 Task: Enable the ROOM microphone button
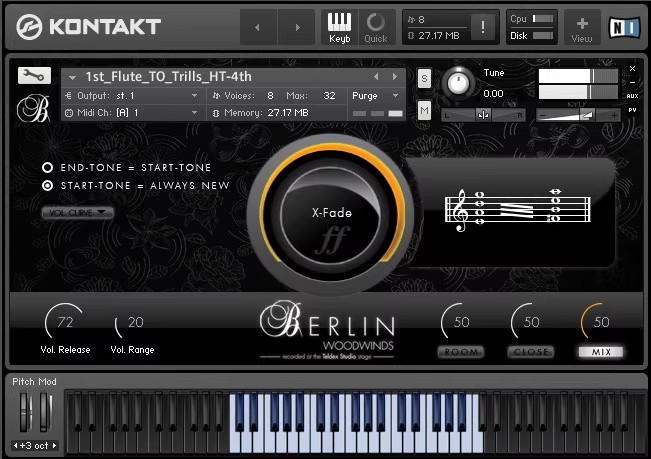[x=461, y=352]
